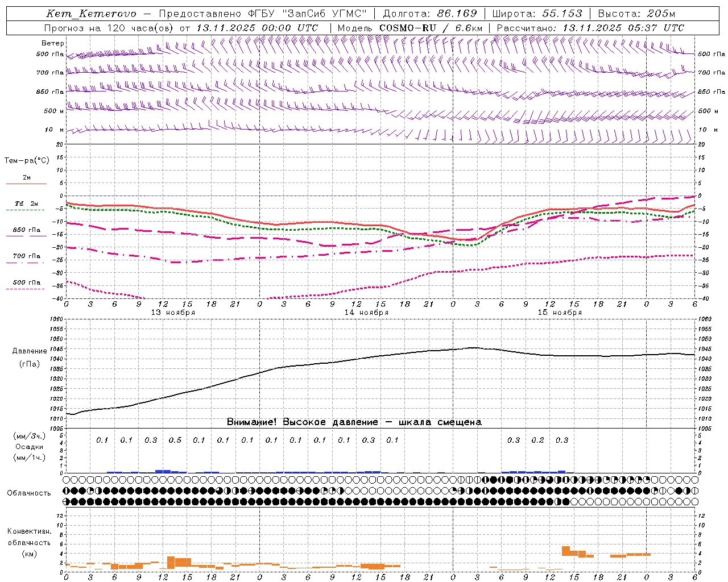Click the 'Давление' pressure axis title
The height and width of the screenshot is (582, 728).
pos(30,351)
